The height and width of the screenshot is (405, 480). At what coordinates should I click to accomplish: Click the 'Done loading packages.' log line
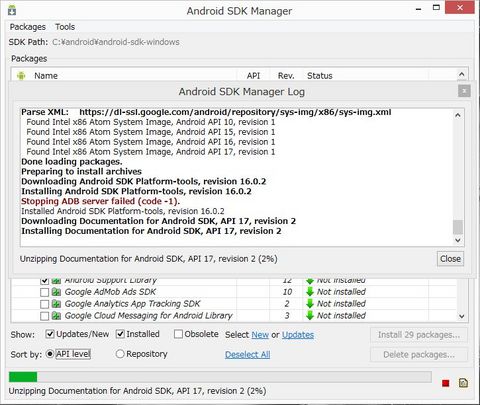click(72, 162)
